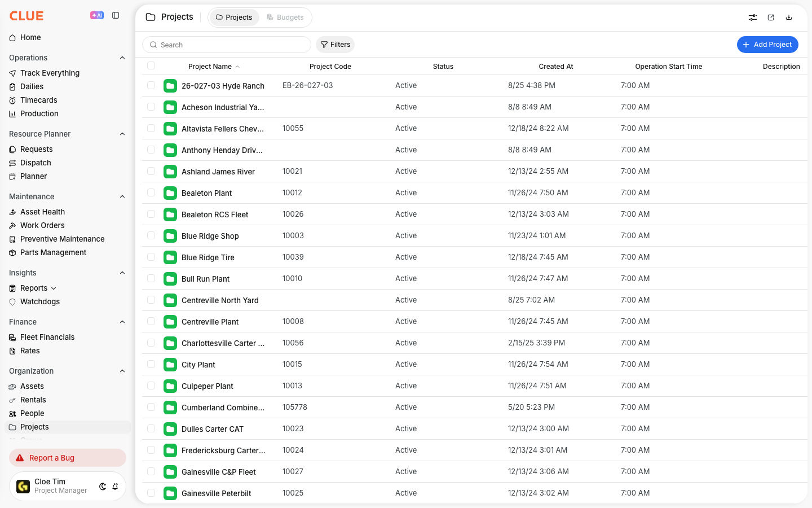Expand the Reports dropdown
812x508 pixels.
[x=54, y=288]
